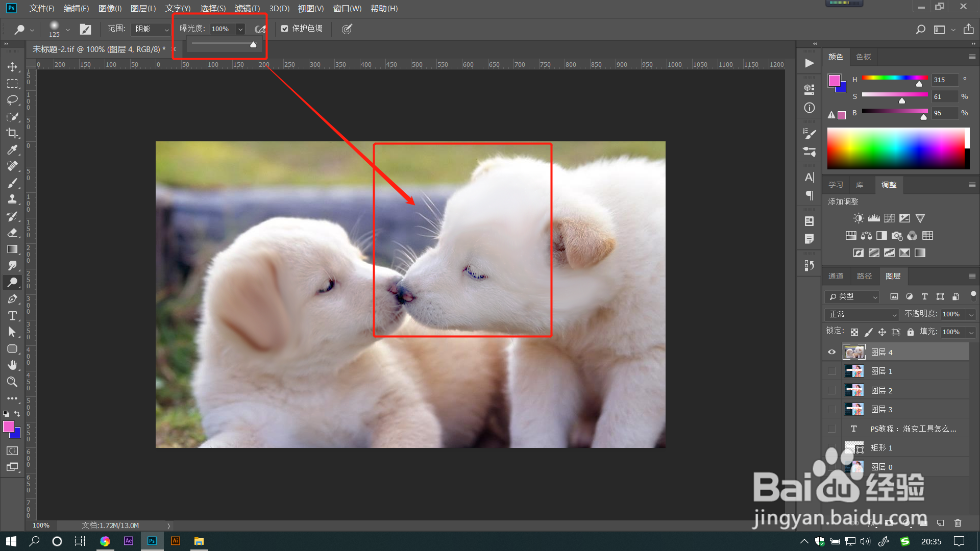
Task: Select the Lasso tool
Action: click(12, 100)
